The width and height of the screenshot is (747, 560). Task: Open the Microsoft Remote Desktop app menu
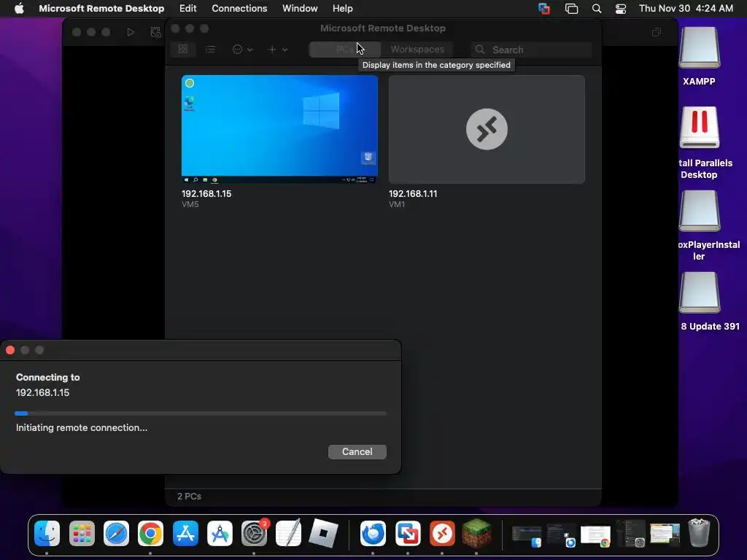point(101,8)
